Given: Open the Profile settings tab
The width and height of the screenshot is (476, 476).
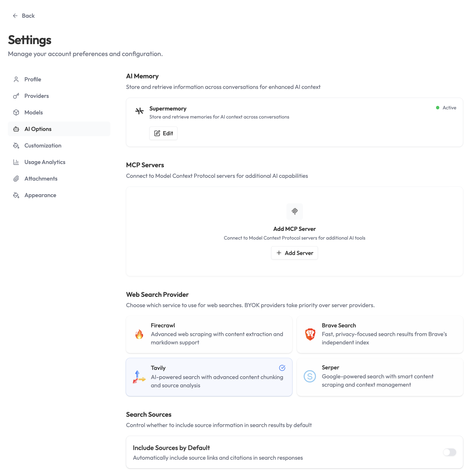Looking at the screenshot, I should pos(33,79).
